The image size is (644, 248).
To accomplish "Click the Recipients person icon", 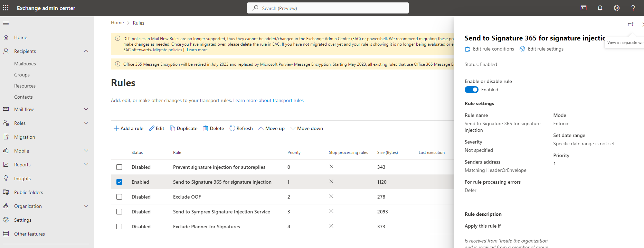I will [x=6, y=51].
